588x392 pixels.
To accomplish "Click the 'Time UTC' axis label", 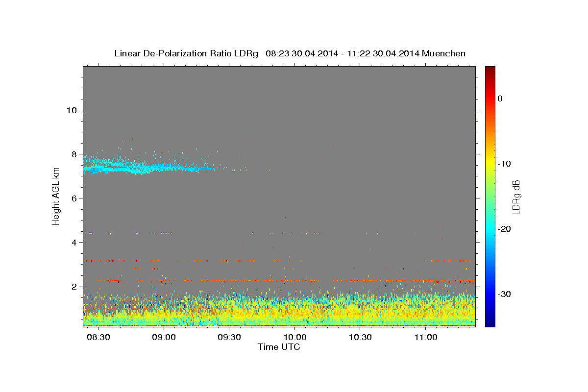I will click(279, 347).
